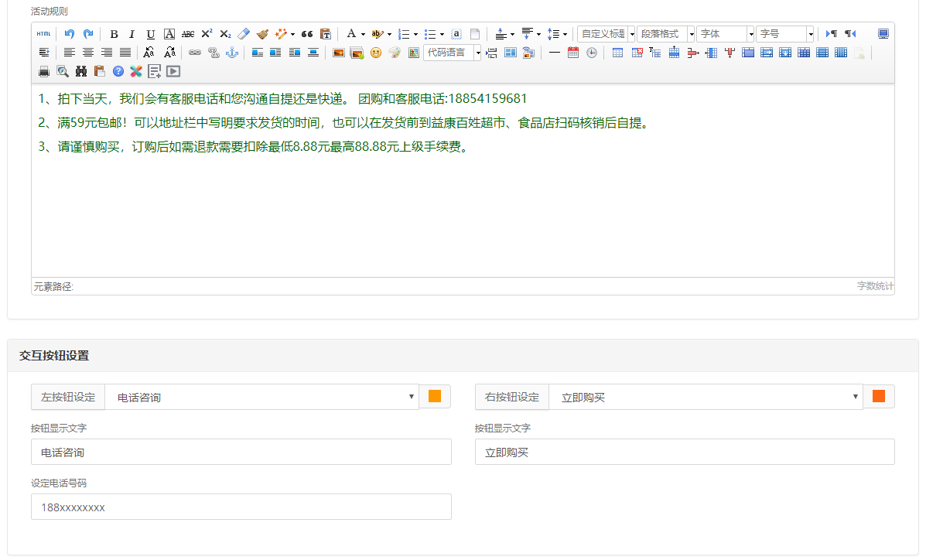Insert an emoticon using smiley icon

pyautogui.click(x=376, y=53)
